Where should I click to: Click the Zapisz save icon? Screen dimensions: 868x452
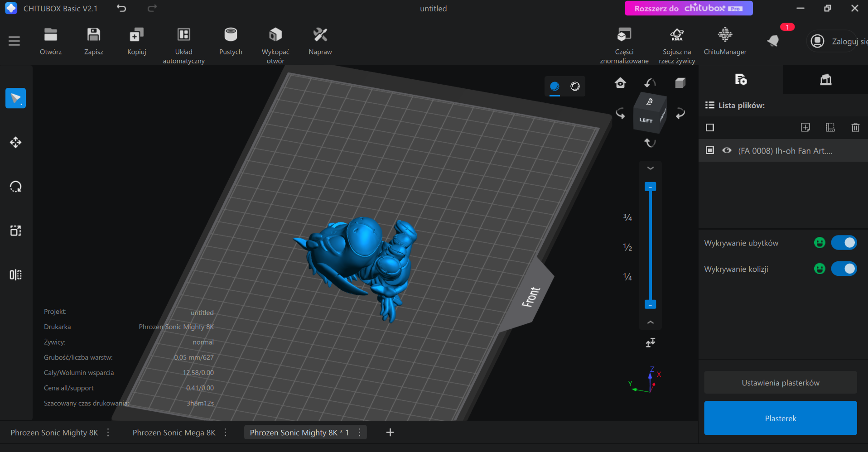94,42
